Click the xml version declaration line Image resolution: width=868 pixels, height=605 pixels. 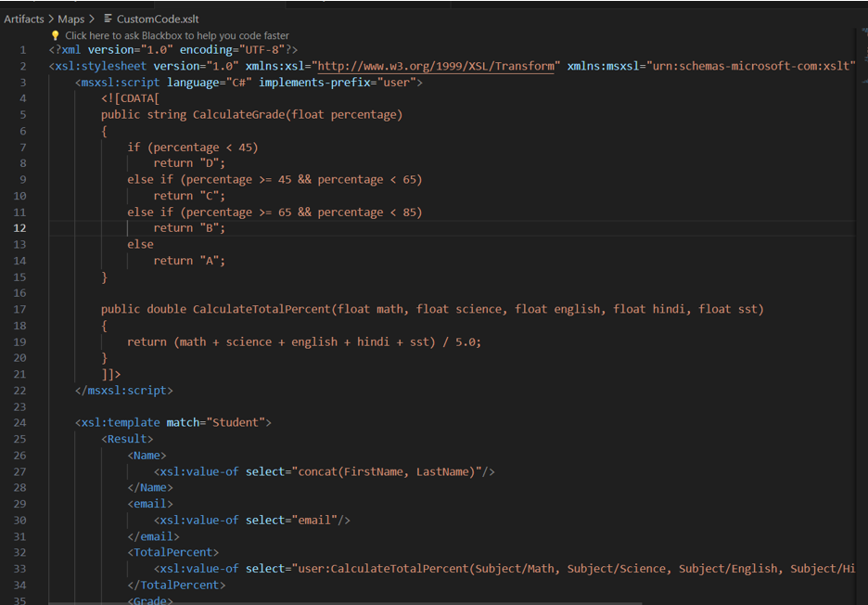[173, 50]
